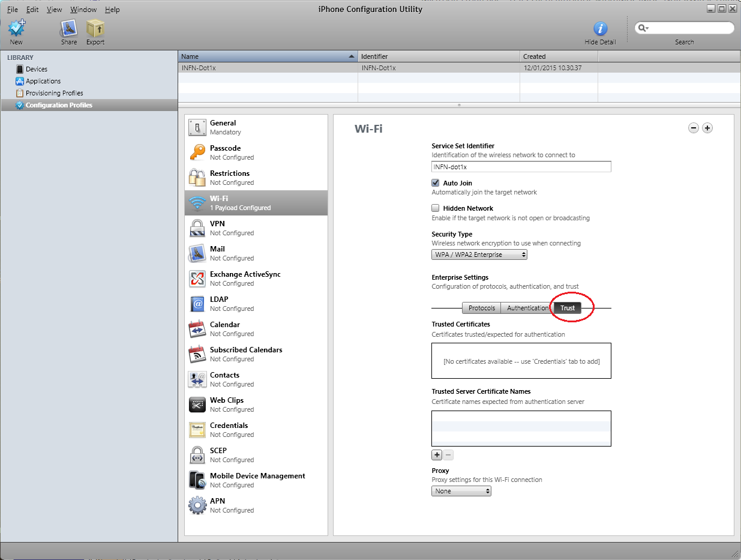Open the LDAP payload icon
The image size is (741, 560).
coord(197,304)
